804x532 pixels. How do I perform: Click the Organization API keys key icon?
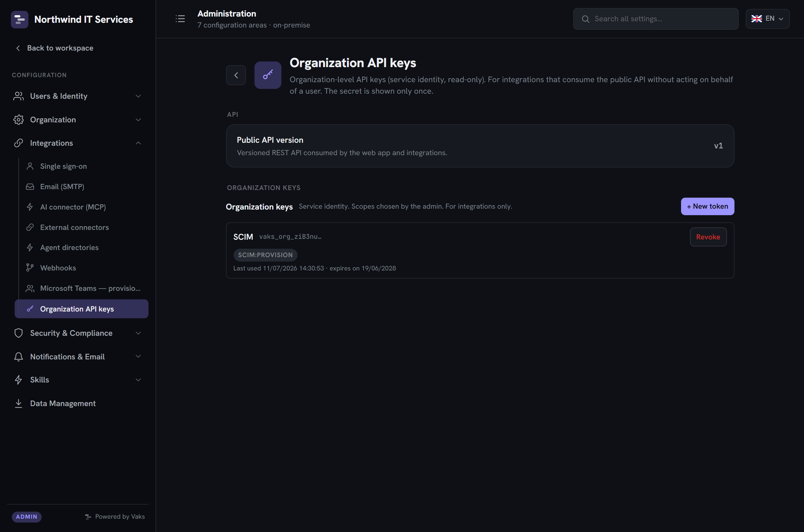(30, 309)
